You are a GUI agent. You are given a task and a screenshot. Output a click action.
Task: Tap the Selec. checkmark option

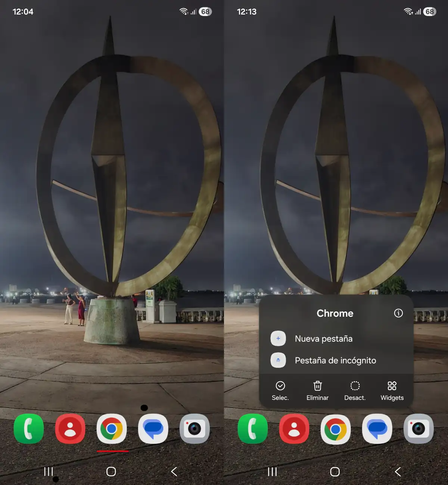(280, 390)
